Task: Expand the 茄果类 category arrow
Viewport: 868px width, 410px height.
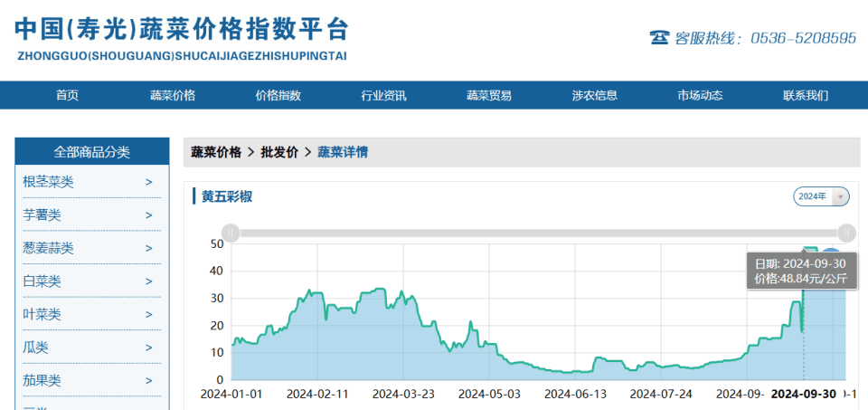Action: coord(149,381)
